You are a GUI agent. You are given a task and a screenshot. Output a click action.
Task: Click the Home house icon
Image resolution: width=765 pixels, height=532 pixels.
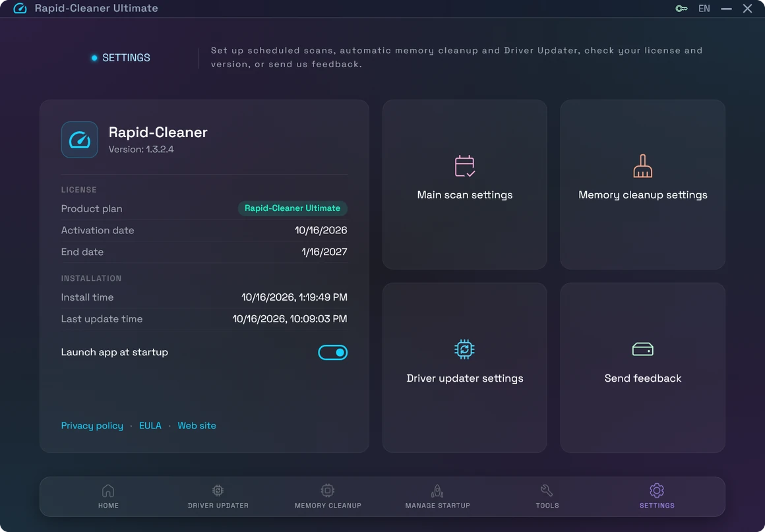coord(108,490)
